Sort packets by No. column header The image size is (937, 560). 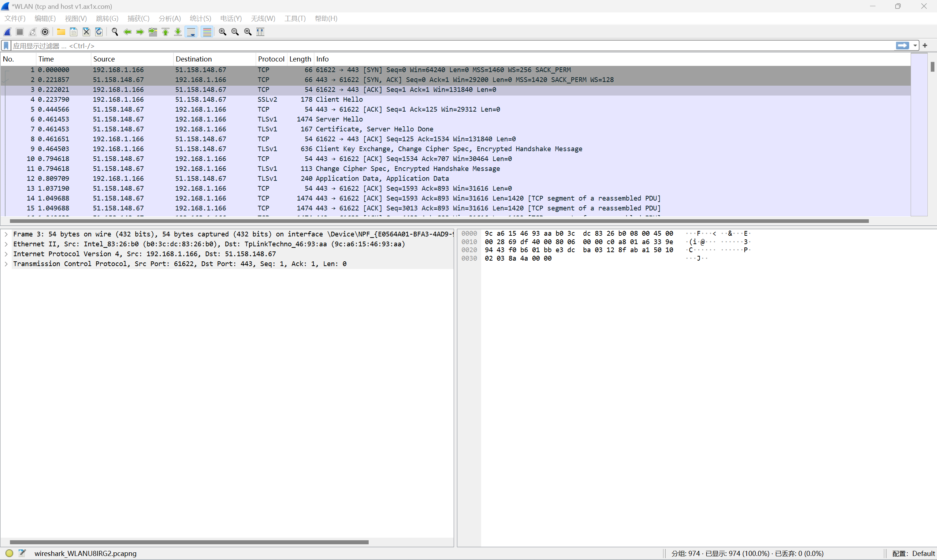point(18,59)
